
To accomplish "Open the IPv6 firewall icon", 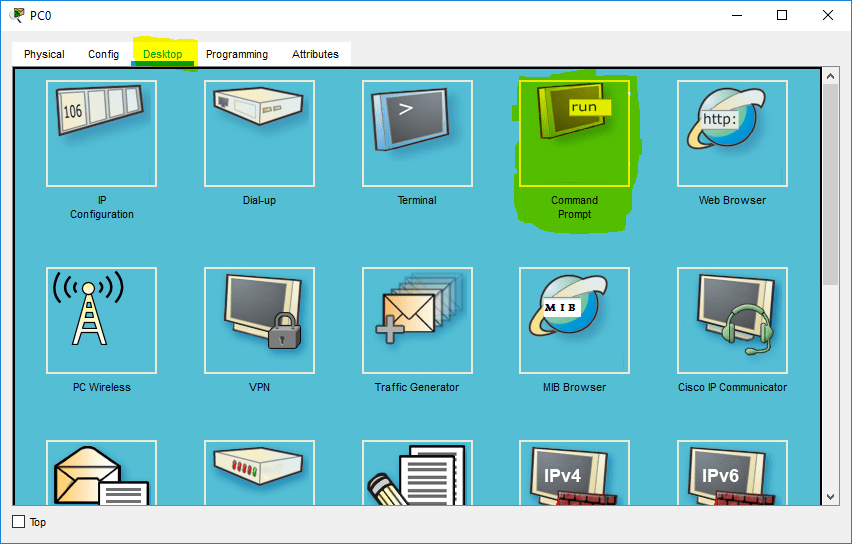I will point(732,473).
